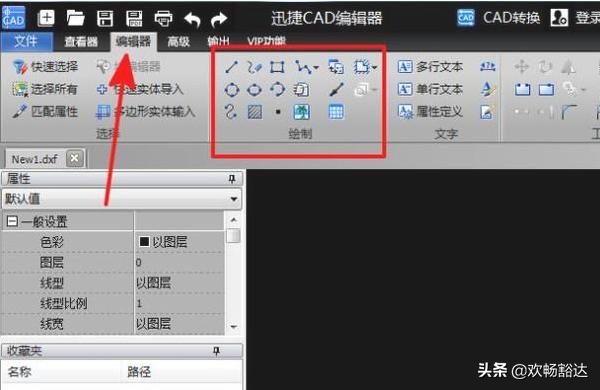Click the first blue rectangle tool icon
Screen dimensions: 600x390
pos(522,90)
